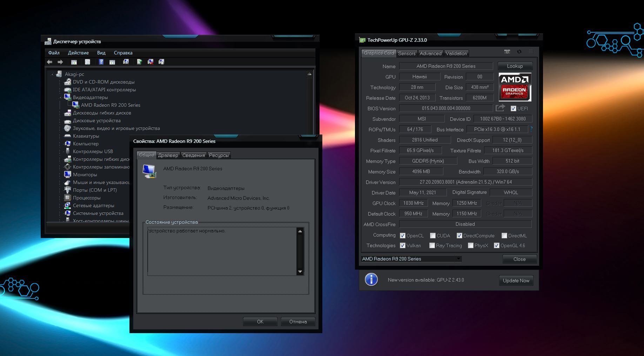This screenshot has height=356, width=644.
Task: Click the AMD Radeon Graphics logo
Action: (515, 87)
